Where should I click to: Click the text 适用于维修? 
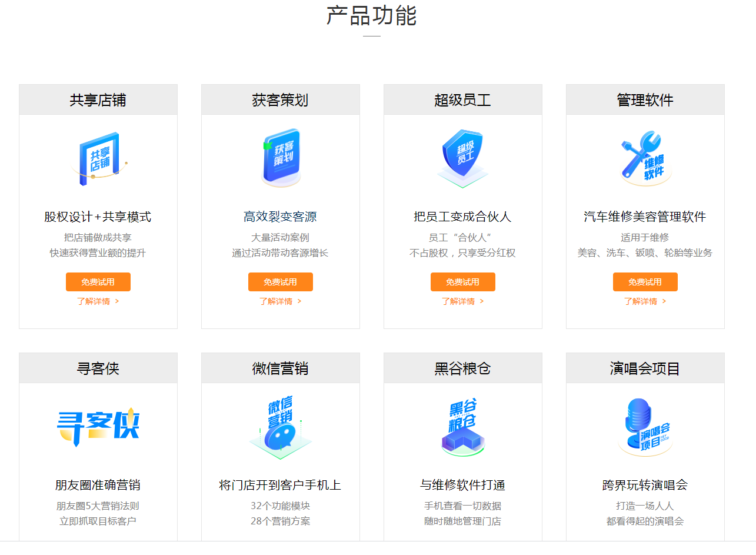tap(645, 238)
